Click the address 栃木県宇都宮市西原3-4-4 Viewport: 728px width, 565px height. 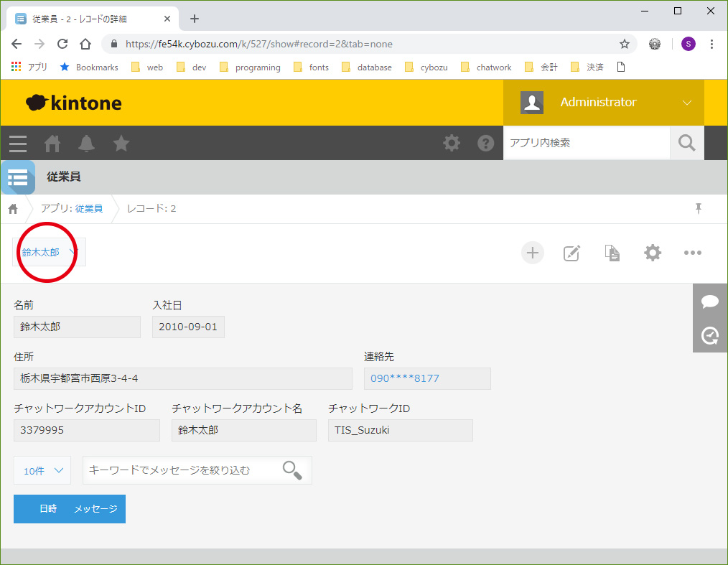(x=183, y=378)
